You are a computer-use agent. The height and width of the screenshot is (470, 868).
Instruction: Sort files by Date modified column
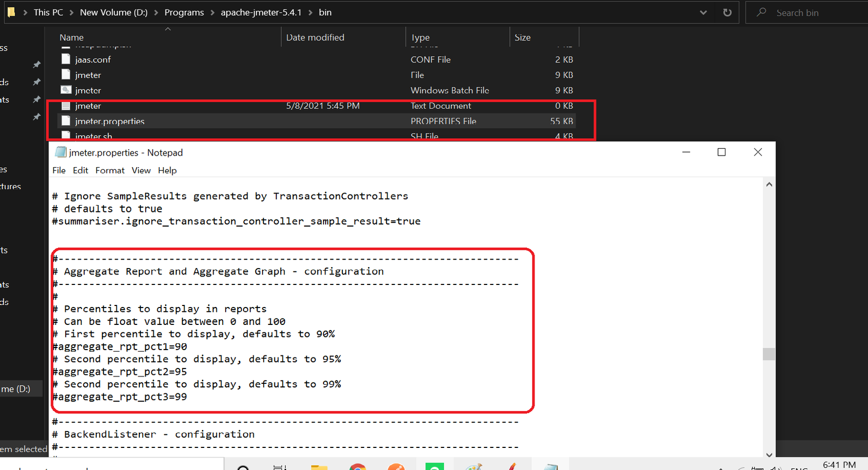point(315,37)
